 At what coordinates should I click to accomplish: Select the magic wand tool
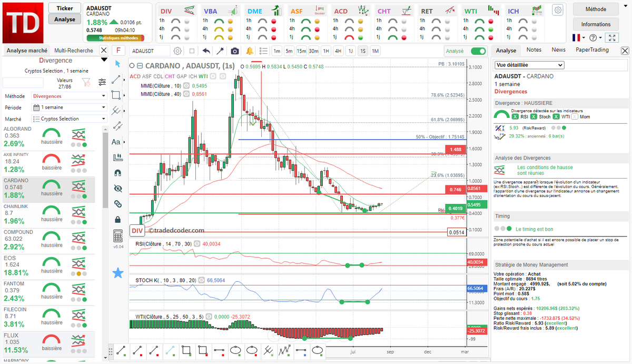pyautogui.click(x=220, y=51)
